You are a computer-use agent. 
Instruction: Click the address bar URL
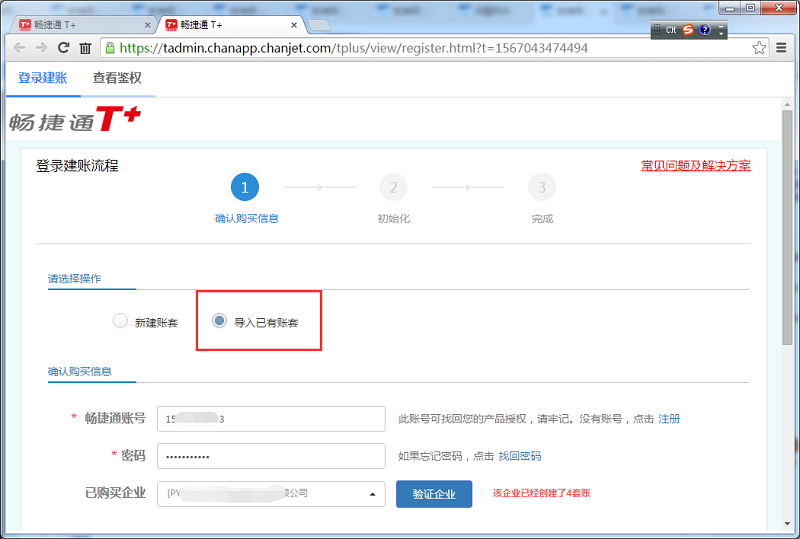[x=354, y=48]
